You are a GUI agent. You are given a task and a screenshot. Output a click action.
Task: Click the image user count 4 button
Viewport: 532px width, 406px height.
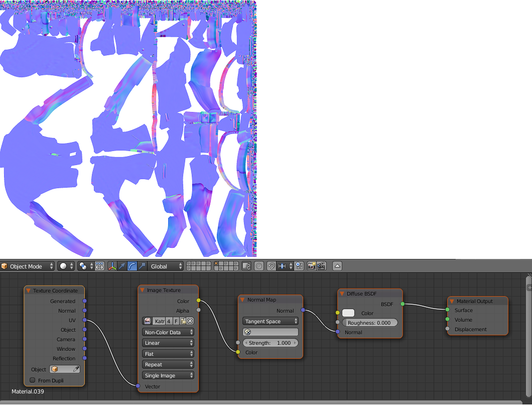[169, 321]
